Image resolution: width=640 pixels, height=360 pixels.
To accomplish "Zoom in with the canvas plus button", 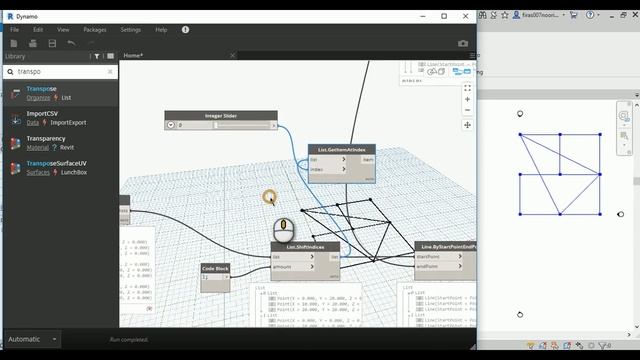I will pyautogui.click(x=468, y=99).
